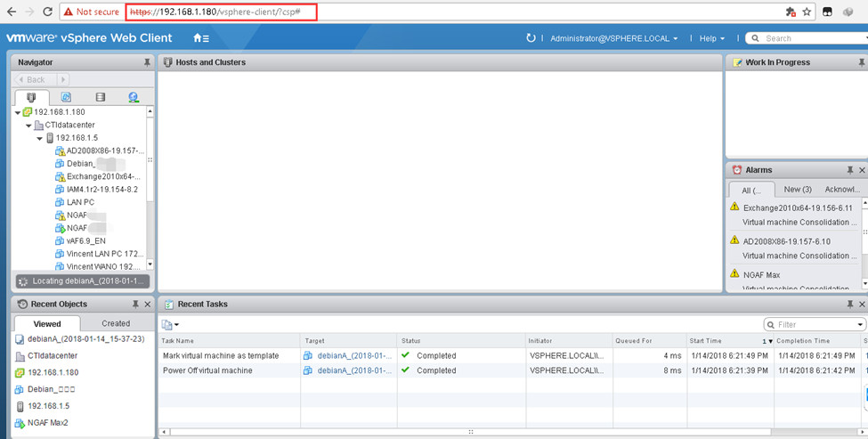The height and width of the screenshot is (439, 868).
Task: Select Exchange2010x64 VM in tree
Action: 98,176
